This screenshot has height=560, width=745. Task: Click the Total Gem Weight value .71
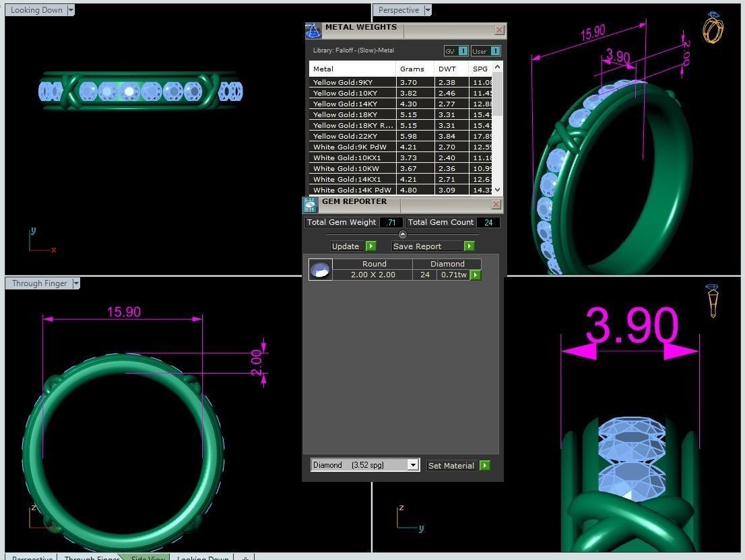tap(391, 222)
